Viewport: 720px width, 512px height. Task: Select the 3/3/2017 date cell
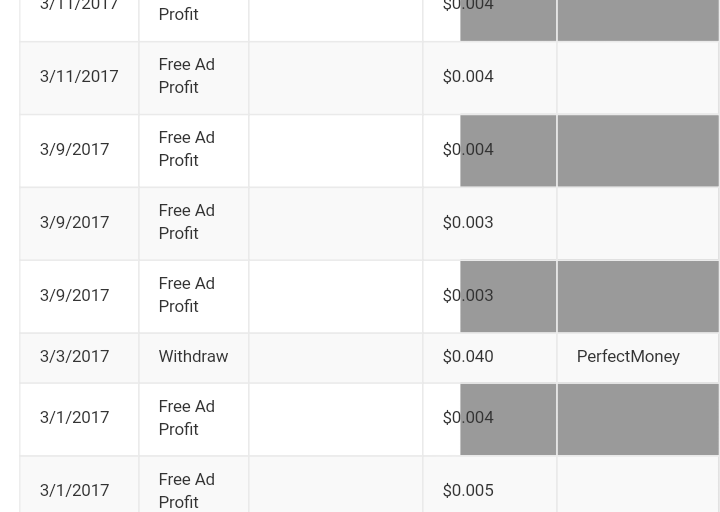click(x=74, y=357)
